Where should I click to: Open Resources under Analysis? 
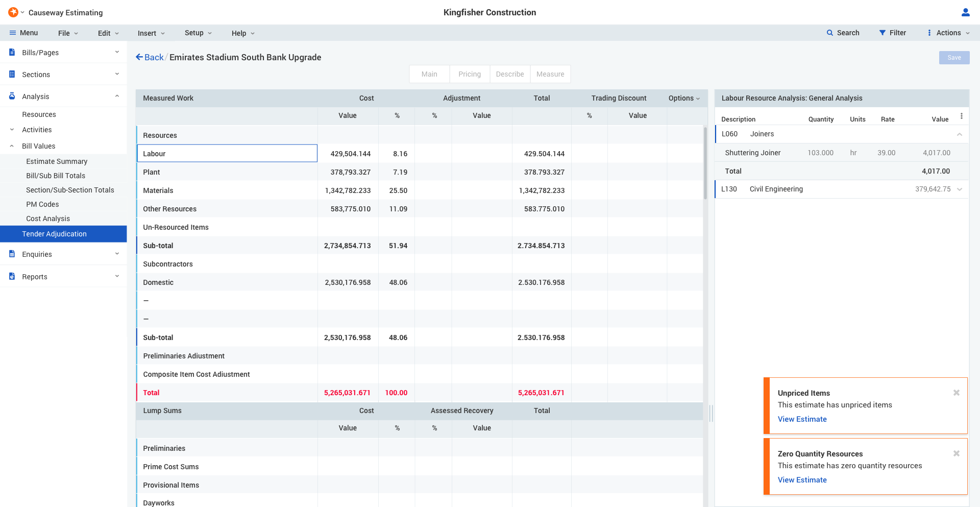39,114
